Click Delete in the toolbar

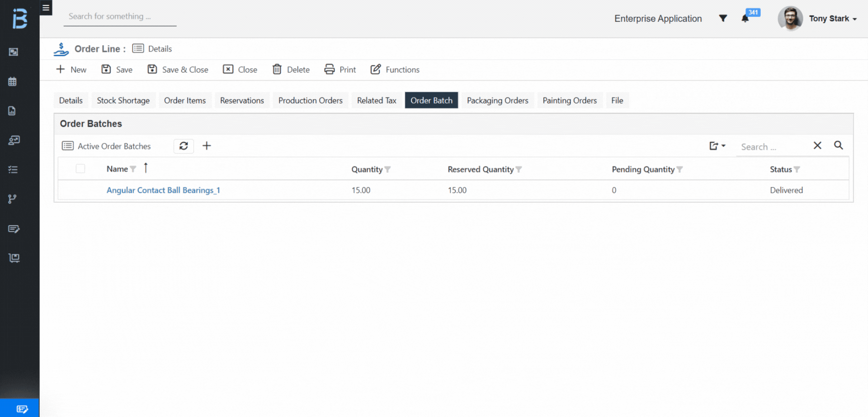coord(291,70)
